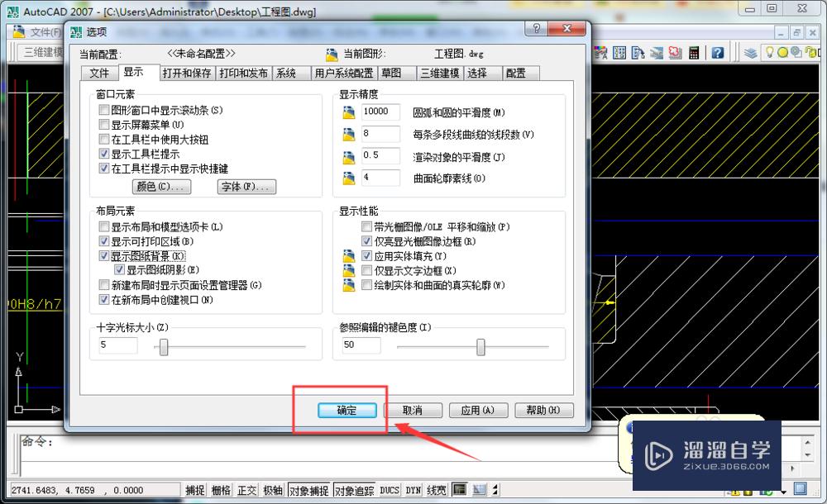Click the yellow sun layer freeze icon
Screen dimensions: 827x504
point(782,52)
